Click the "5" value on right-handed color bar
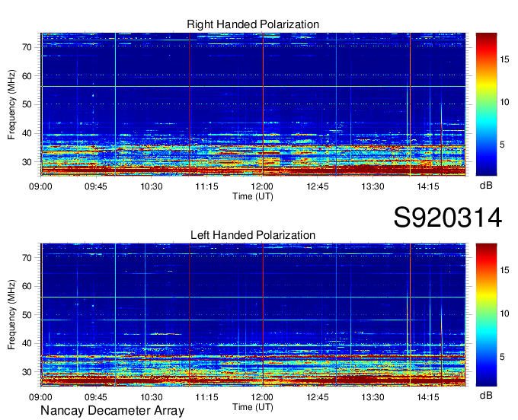 (x=502, y=145)
